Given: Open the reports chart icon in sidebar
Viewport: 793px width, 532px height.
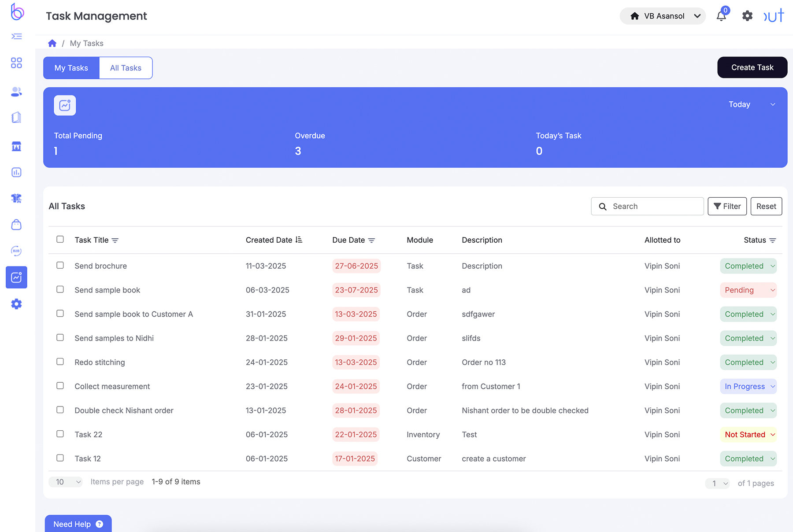Looking at the screenshot, I should click(16, 172).
